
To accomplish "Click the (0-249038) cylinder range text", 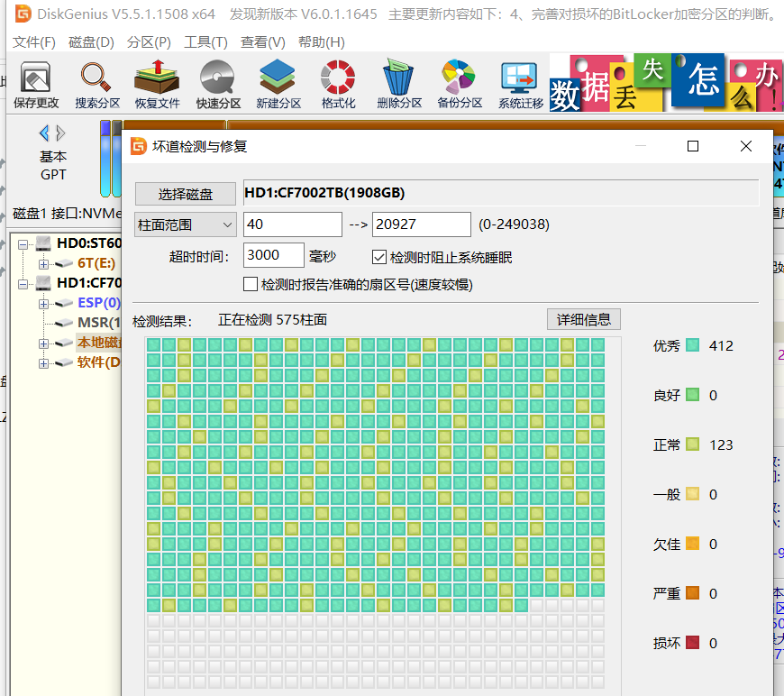I will 514,224.
